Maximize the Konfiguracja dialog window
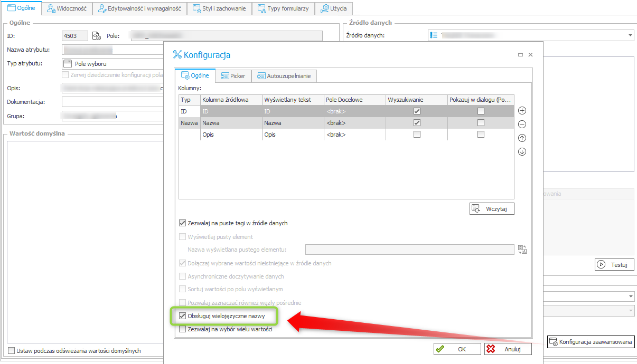The image size is (637, 364). coord(520,55)
